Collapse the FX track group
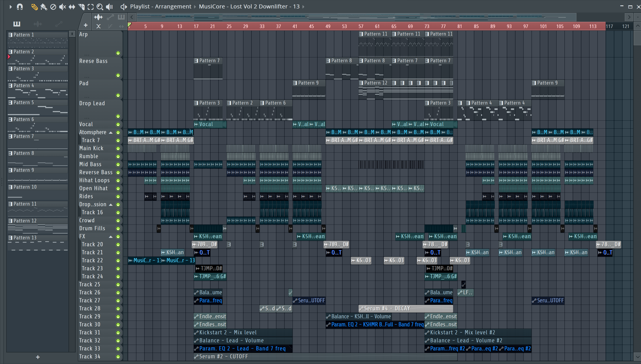The image size is (641, 364). tap(110, 237)
